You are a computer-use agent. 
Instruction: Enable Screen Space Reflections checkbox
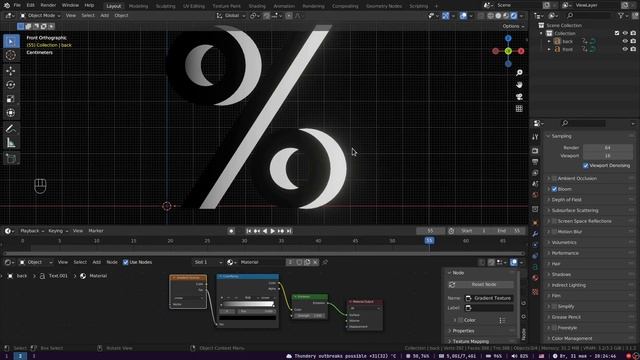(554, 221)
